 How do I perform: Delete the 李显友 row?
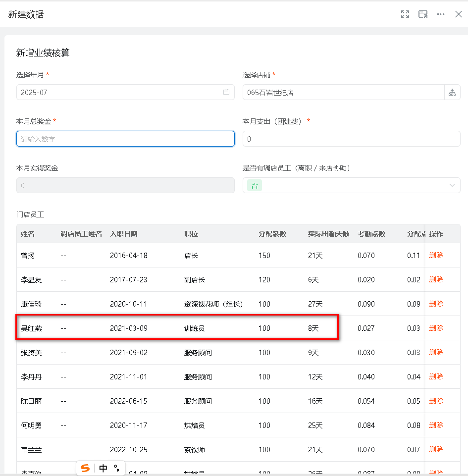436,279
